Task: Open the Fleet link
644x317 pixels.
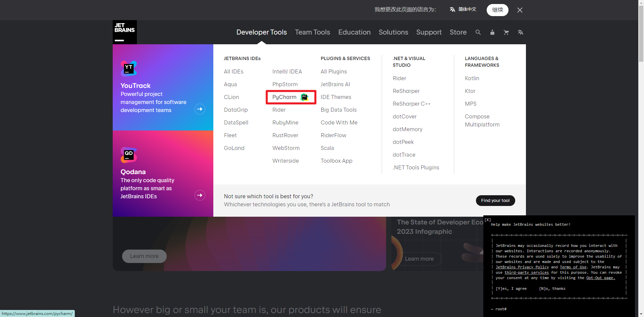Action: [230, 135]
